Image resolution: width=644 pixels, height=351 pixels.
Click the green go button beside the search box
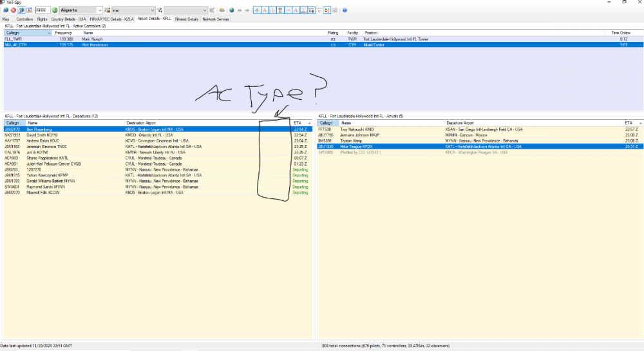(54, 10)
